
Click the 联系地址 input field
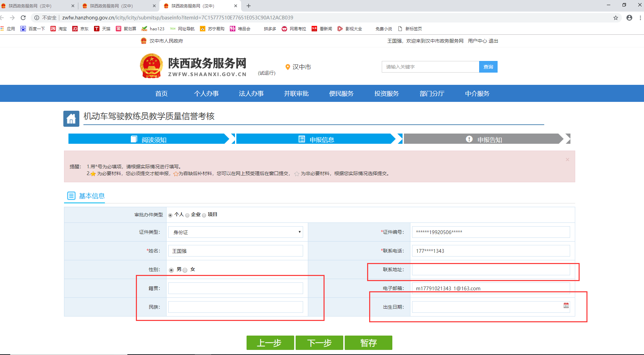pos(490,269)
